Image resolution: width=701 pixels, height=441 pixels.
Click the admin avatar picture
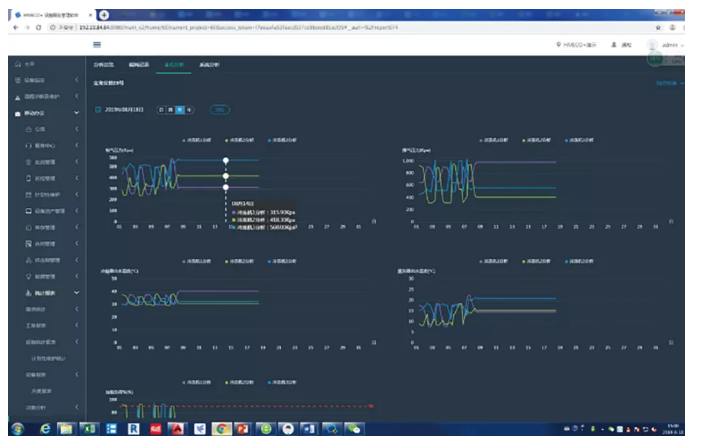[x=652, y=45]
